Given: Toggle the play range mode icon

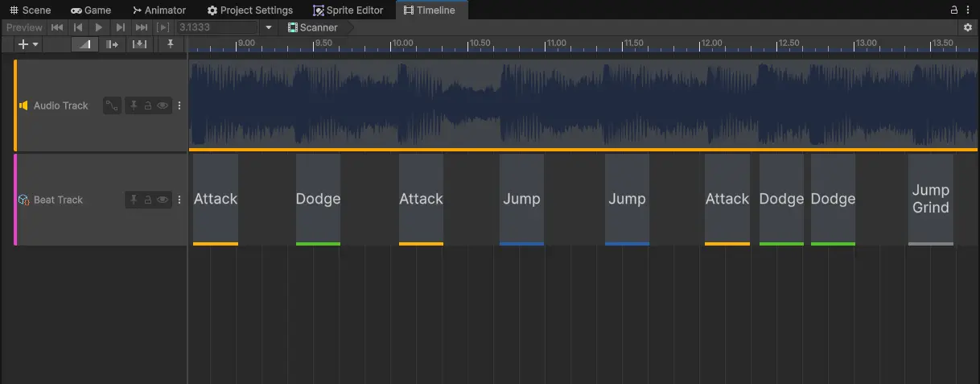Looking at the screenshot, I should click(163, 27).
